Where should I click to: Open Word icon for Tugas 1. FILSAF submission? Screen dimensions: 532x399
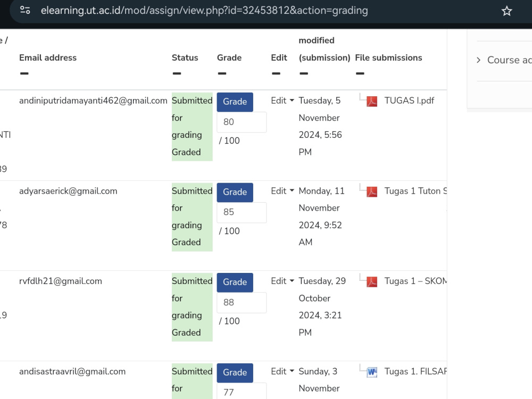(372, 372)
